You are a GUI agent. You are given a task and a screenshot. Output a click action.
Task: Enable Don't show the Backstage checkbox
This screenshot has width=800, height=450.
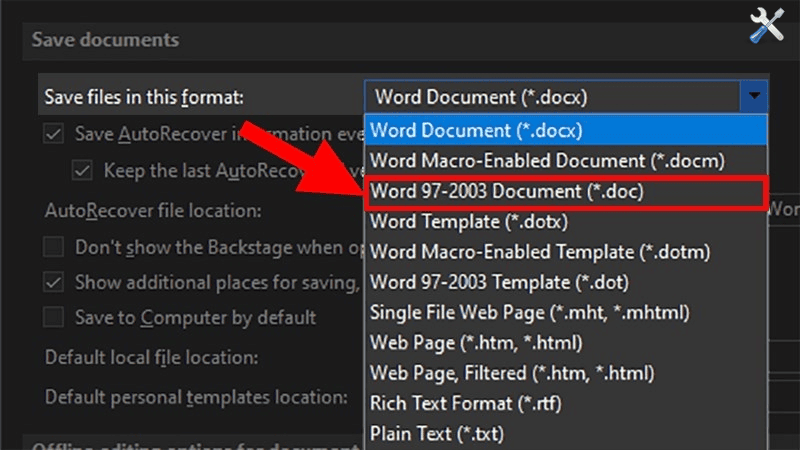click(54, 246)
